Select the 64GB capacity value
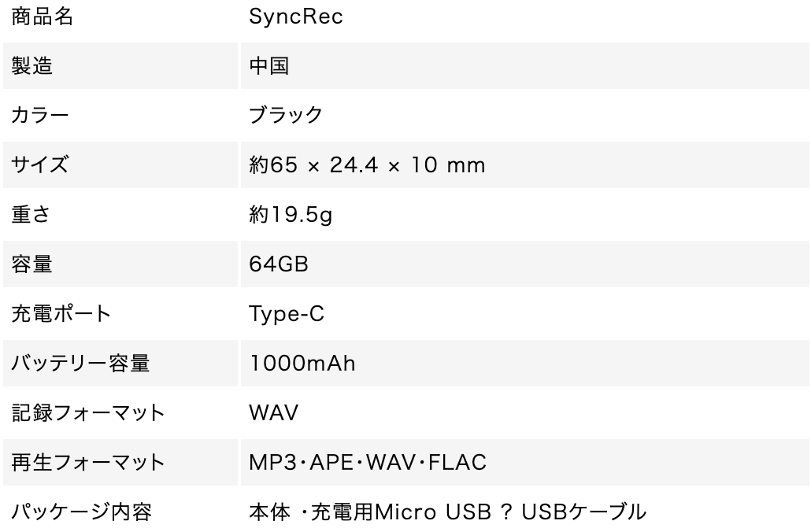 pos(278,264)
